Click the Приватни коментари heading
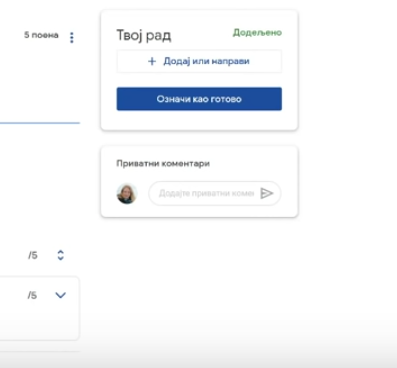This screenshot has height=368, width=397. point(163,164)
